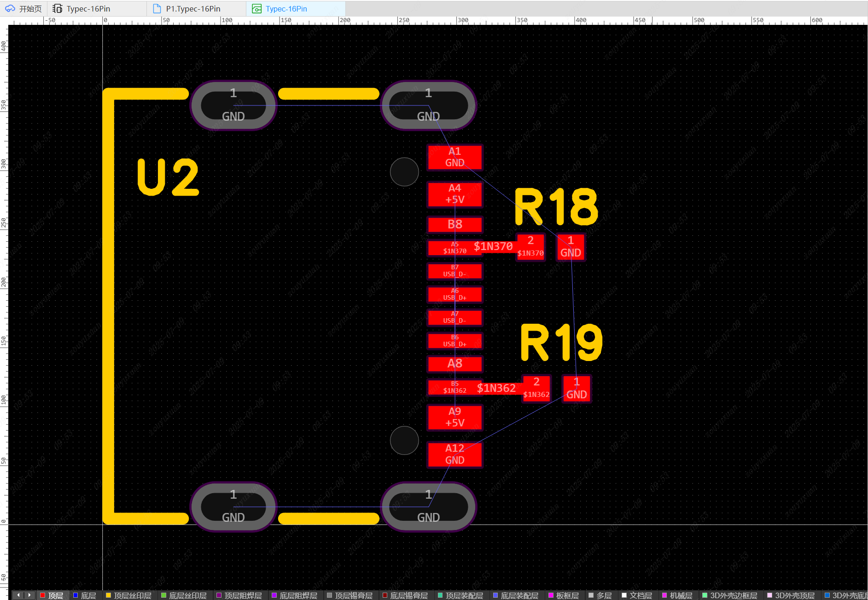Click the cloud icon on 开始页 tab

coord(10,9)
